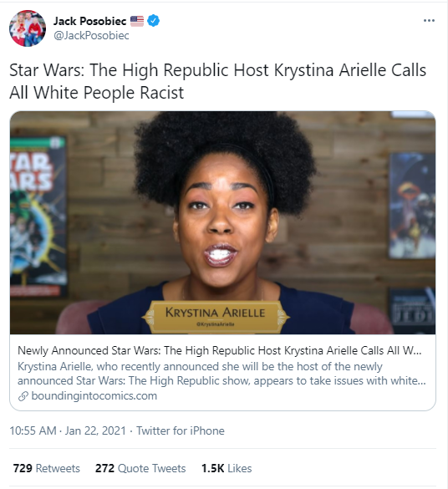This screenshot has width=448, height=489.
Task: Click the tweet text about Krystina Arielle
Action: click(x=217, y=81)
